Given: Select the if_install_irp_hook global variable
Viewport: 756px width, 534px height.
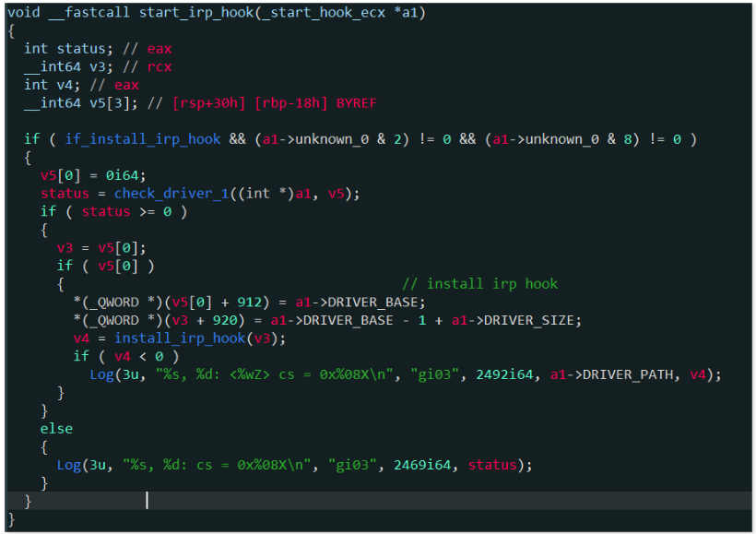Looking at the screenshot, I should (x=142, y=138).
